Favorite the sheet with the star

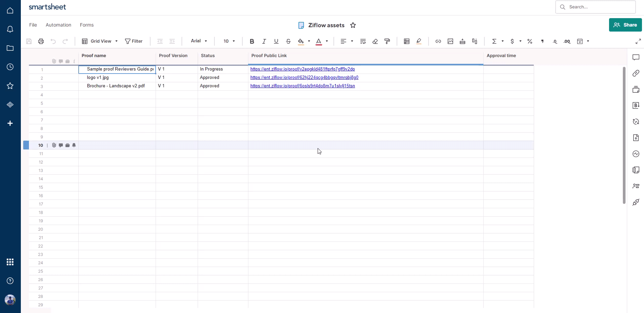(x=353, y=25)
